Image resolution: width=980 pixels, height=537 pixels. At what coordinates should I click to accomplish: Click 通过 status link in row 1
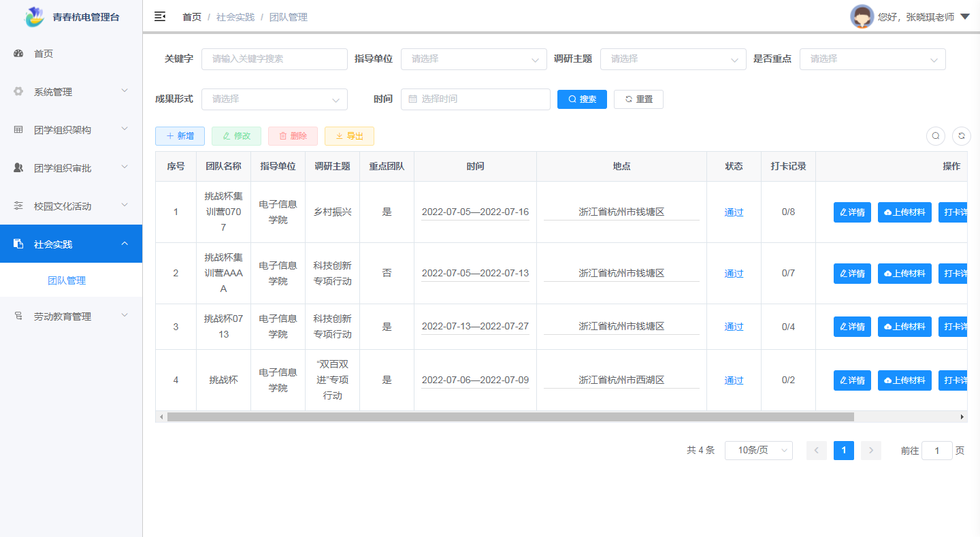tap(734, 212)
